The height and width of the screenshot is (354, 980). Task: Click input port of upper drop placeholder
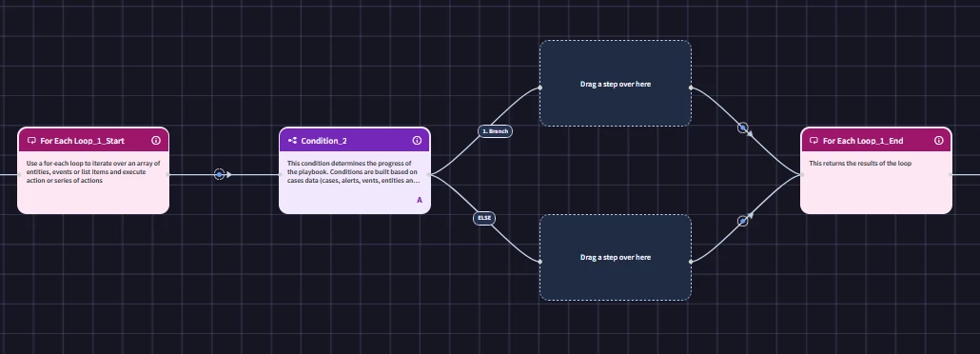[x=540, y=88]
